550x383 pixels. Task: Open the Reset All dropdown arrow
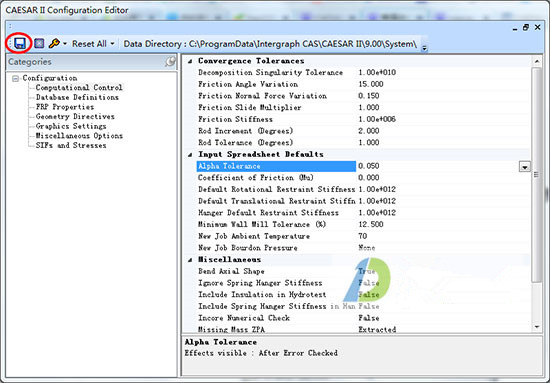pyautogui.click(x=112, y=44)
